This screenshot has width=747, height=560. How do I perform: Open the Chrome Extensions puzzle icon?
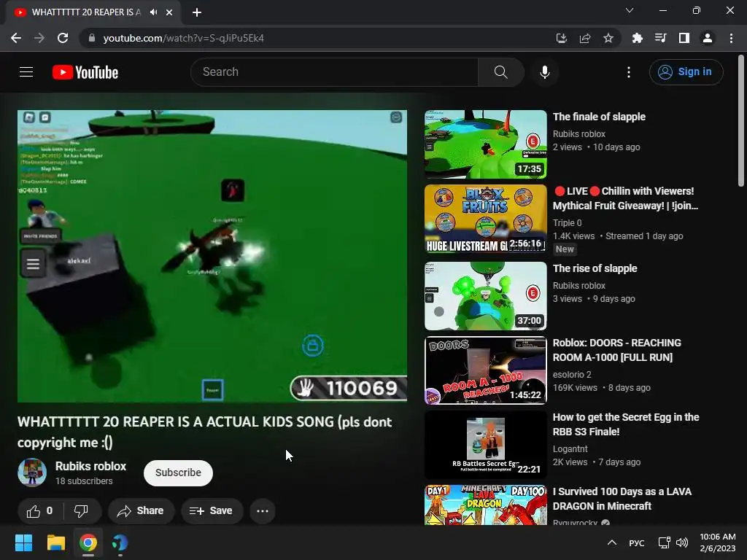point(637,38)
